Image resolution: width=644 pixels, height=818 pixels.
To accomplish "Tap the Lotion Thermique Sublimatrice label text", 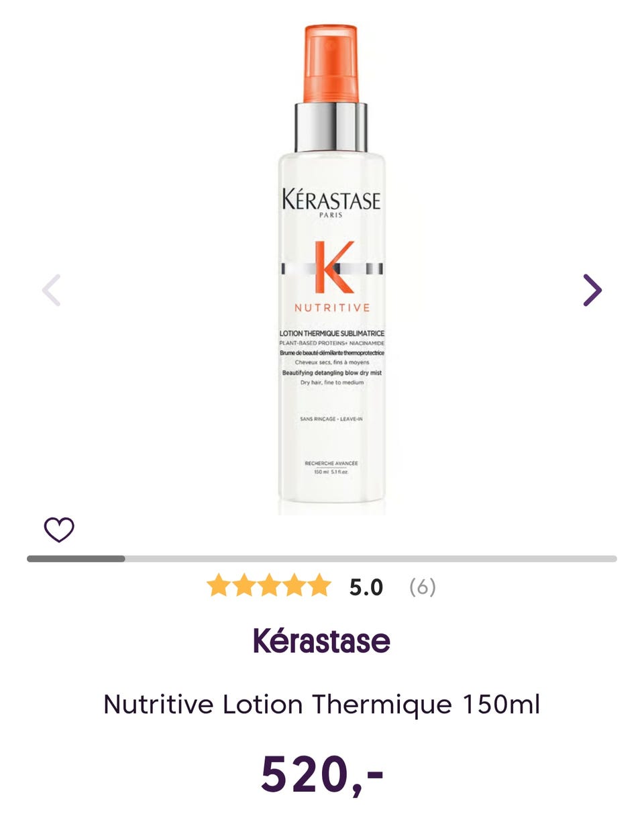I will click(x=332, y=334).
